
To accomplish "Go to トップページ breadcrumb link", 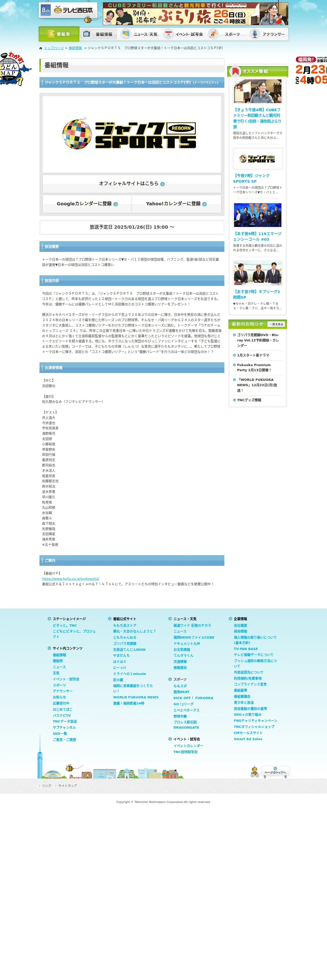I will (54, 48).
